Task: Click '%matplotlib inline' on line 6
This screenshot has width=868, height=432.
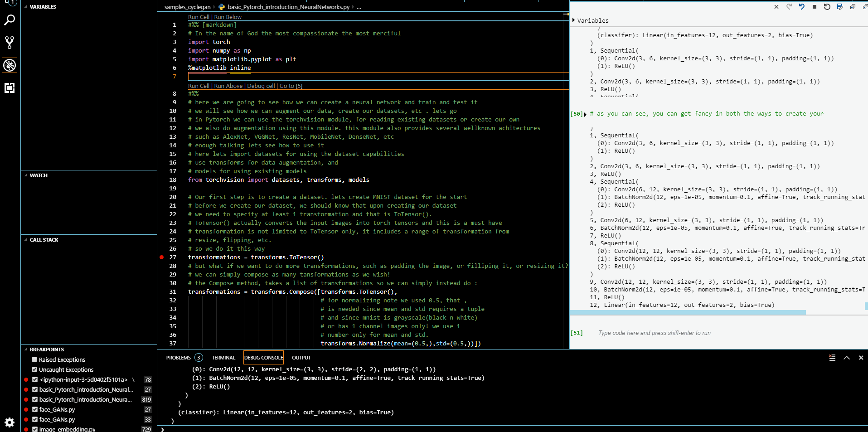Action: (219, 68)
